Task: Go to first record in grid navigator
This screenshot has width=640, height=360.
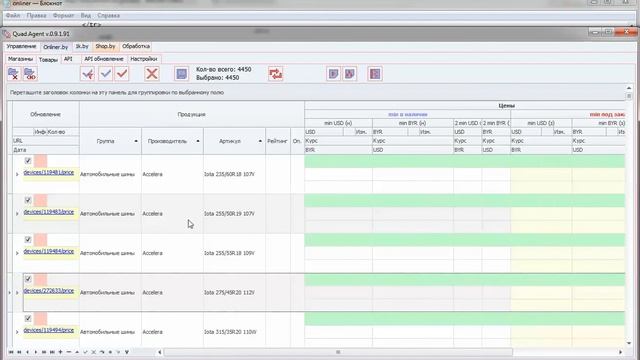Action: coord(11,352)
